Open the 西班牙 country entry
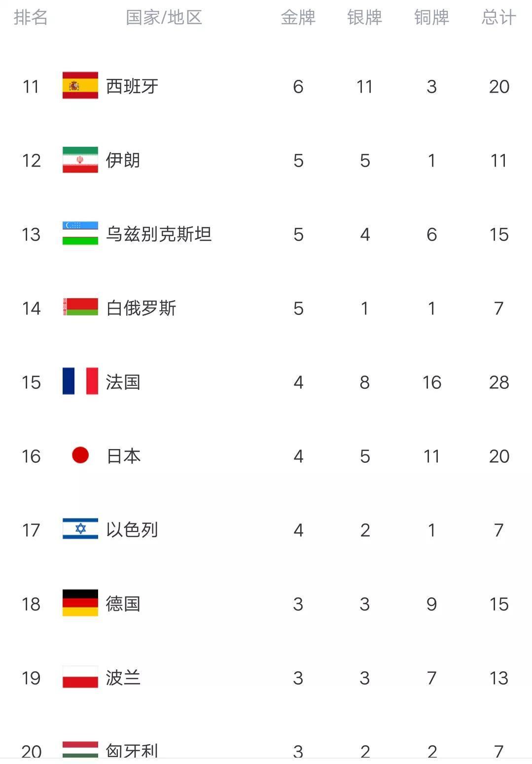Viewport: 532px width, 764px height. point(132,86)
